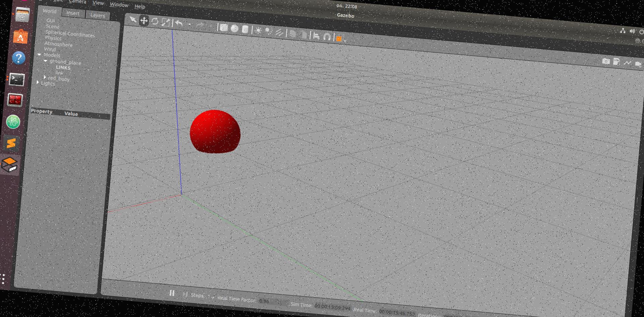The width and height of the screenshot is (644, 317).
Task: Open the undo history dropdown arrow
Action: click(190, 25)
